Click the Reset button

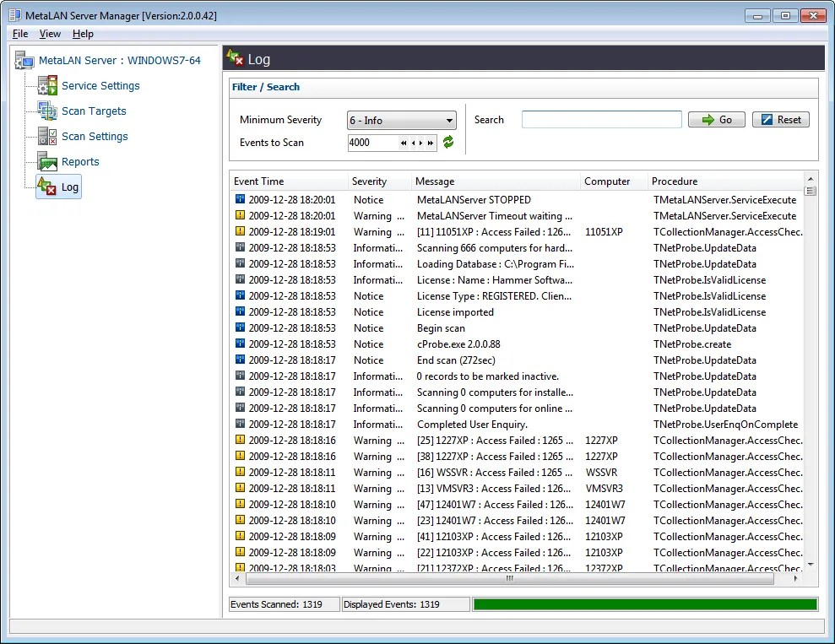pyautogui.click(x=781, y=120)
